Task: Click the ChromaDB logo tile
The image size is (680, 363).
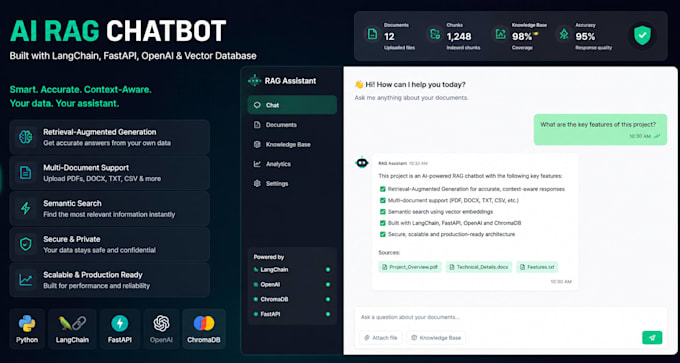Action: click(x=204, y=329)
